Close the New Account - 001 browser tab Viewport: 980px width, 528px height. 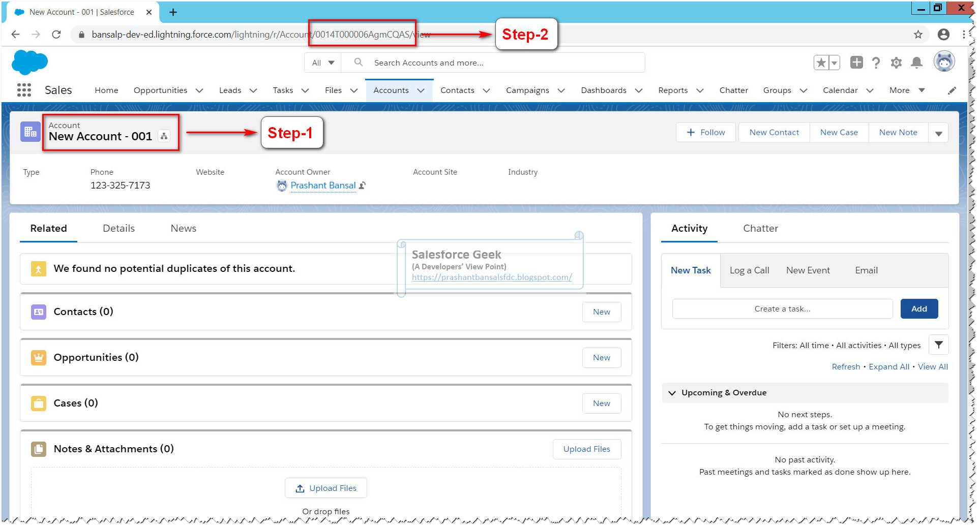pos(149,12)
